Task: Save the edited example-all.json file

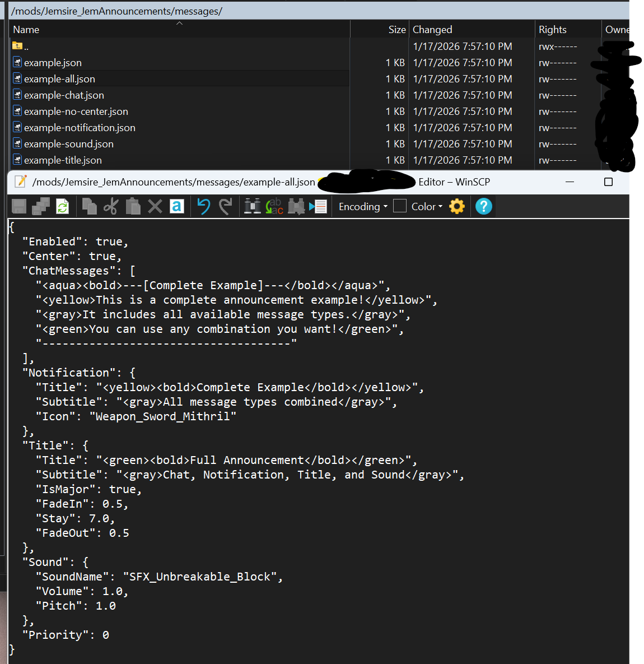Action: [x=18, y=206]
